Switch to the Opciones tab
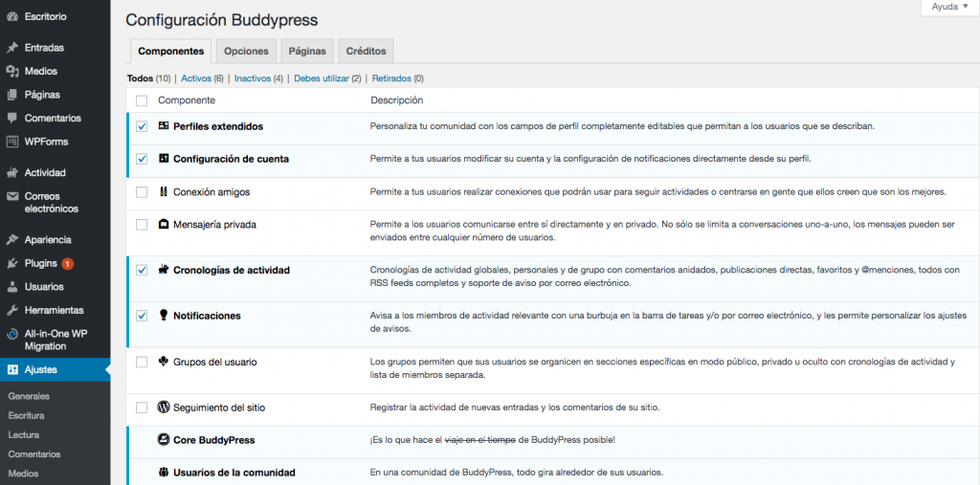 point(246,51)
